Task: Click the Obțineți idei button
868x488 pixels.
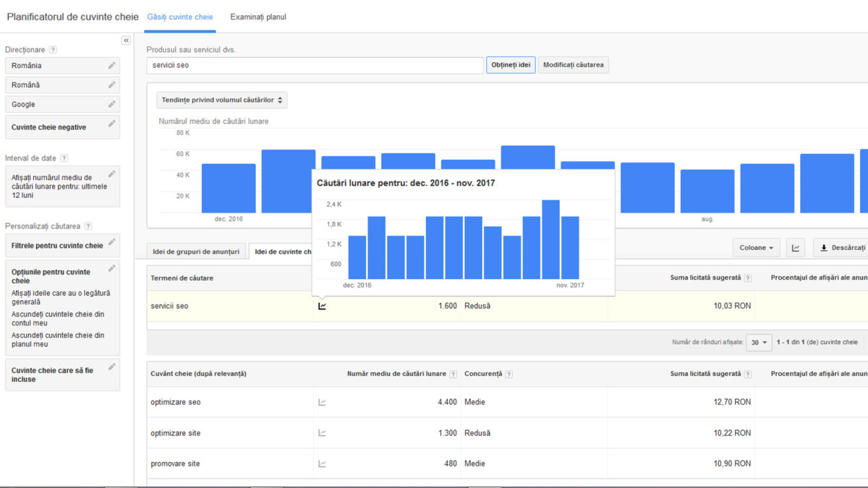Action: pos(511,65)
